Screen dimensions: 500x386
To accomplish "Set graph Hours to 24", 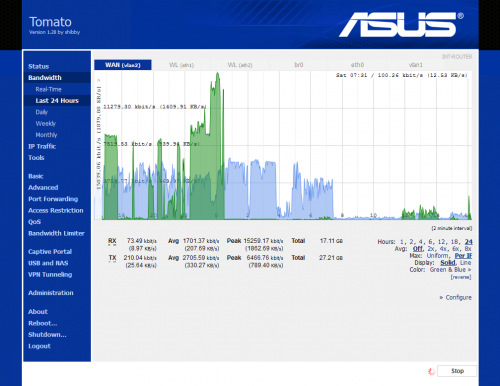I will [x=468, y=242].
